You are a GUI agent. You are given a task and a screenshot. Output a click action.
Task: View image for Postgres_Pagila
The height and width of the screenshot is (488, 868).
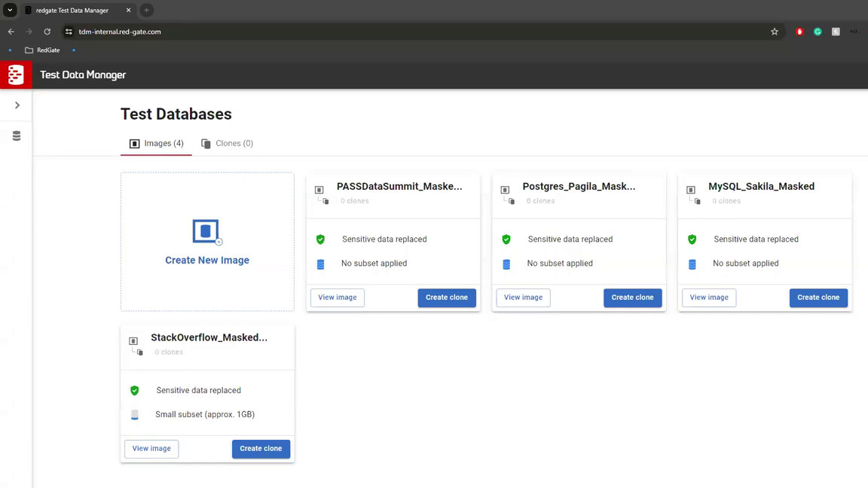(x=523, y=297)
